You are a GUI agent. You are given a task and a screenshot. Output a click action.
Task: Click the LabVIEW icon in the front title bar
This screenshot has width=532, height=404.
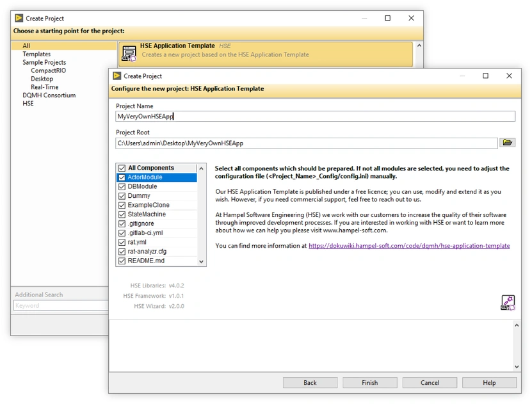click(117, 76)
